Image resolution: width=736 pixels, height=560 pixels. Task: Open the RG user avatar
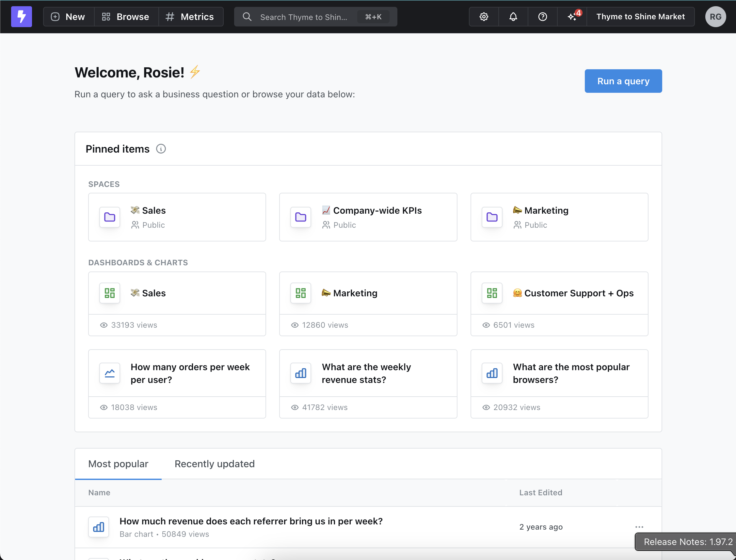715,17
